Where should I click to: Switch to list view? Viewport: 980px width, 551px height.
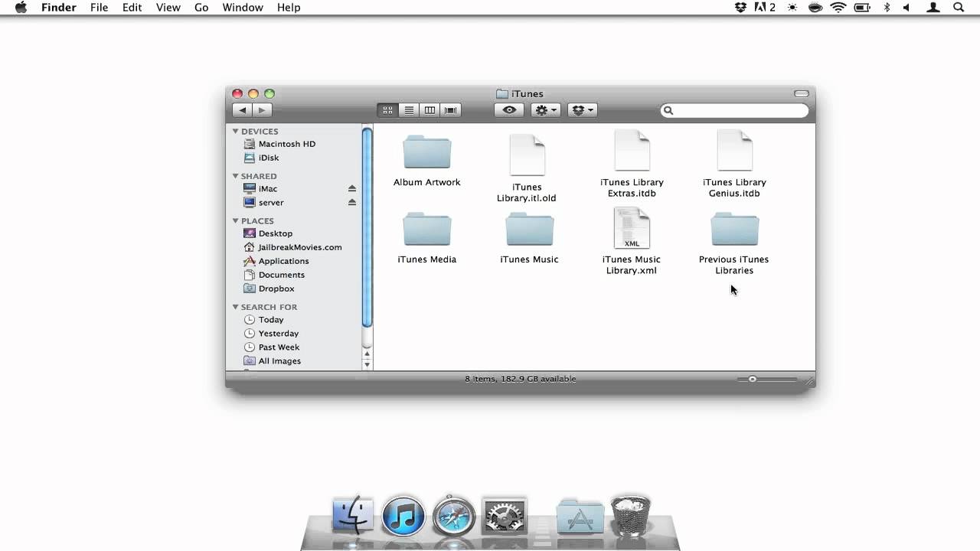tap(409, 110)
